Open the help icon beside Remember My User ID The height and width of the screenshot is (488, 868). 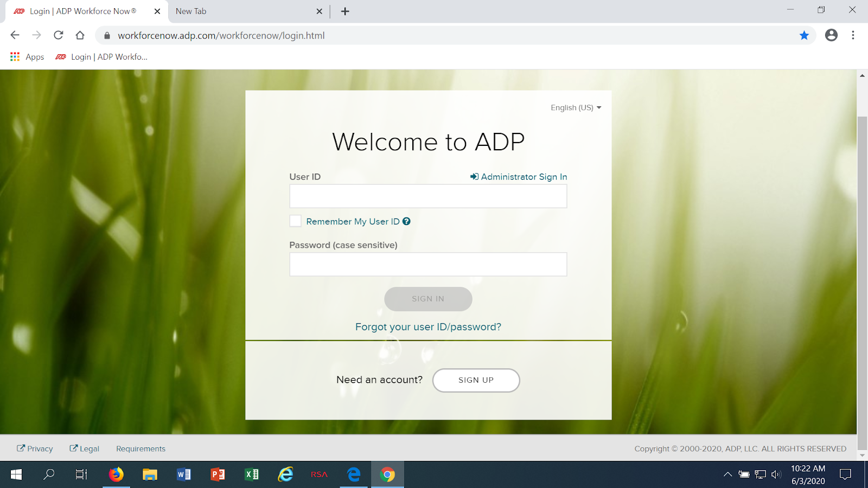point(406,221)
